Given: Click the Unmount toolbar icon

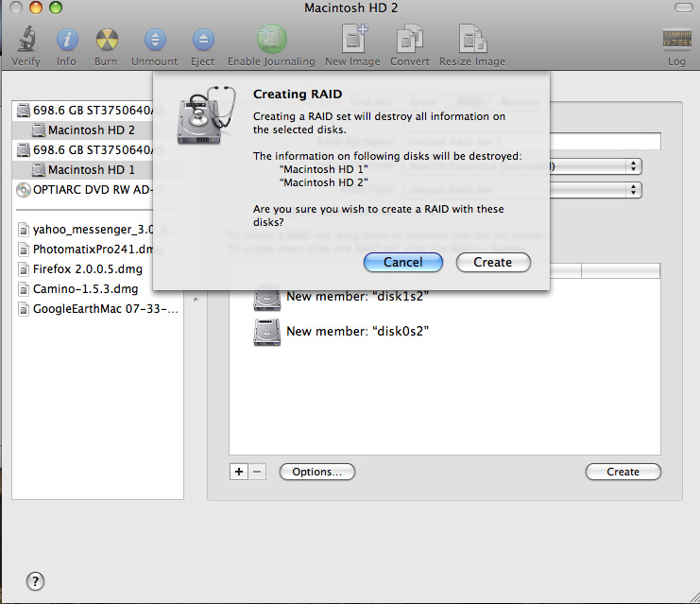Looking at the screenshot, I should 155,40.
